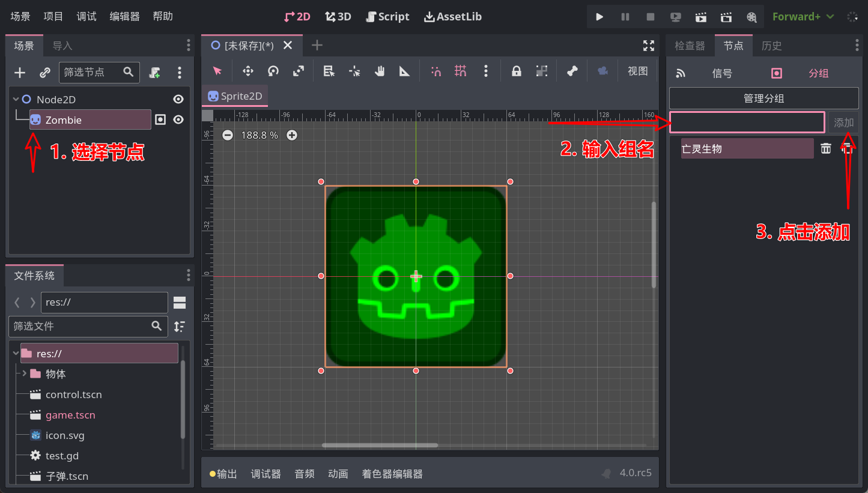Click the group name input field

(x=747, y=122)
